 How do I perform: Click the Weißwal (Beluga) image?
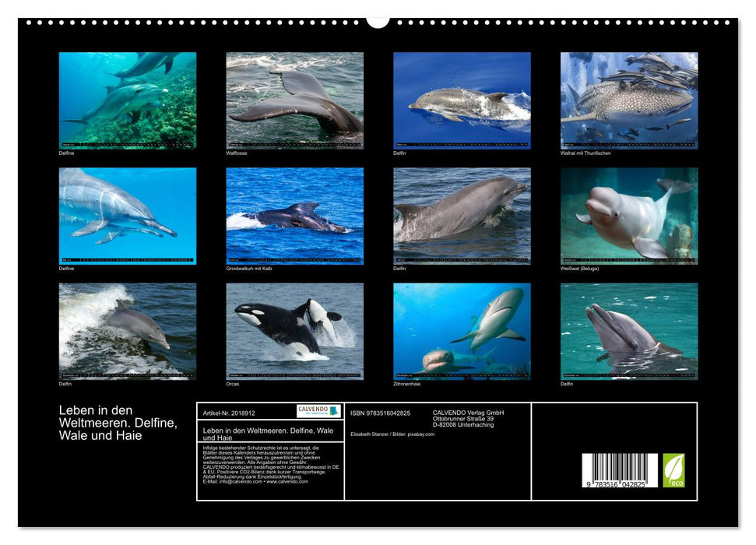pos(629,214)
